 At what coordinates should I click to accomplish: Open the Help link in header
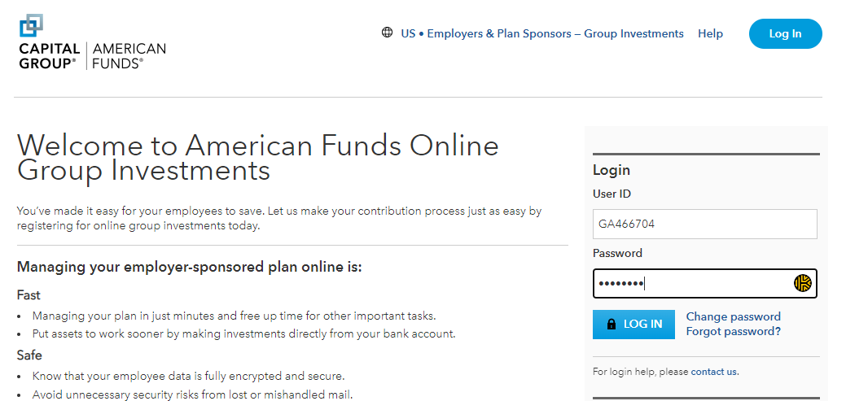tap(710, 33)
